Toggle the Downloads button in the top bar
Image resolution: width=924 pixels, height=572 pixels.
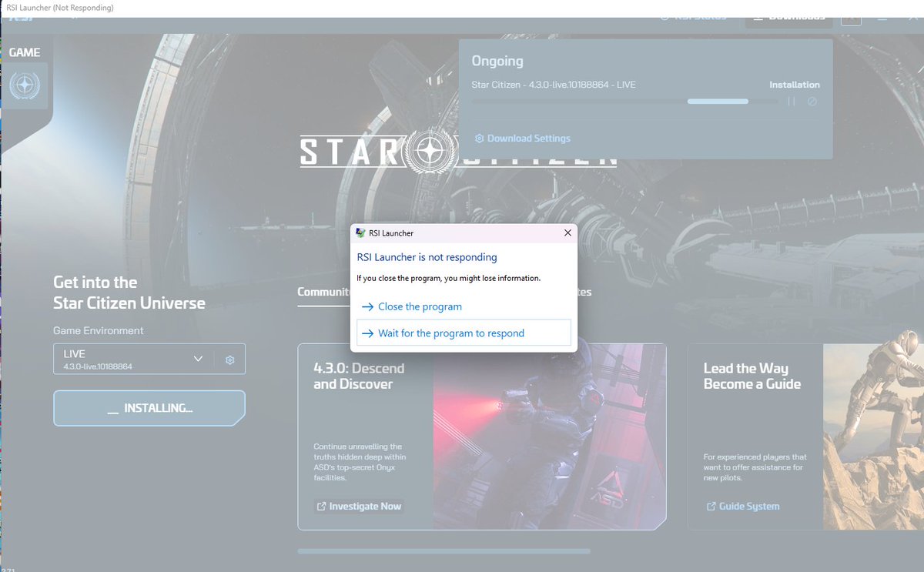788,16
